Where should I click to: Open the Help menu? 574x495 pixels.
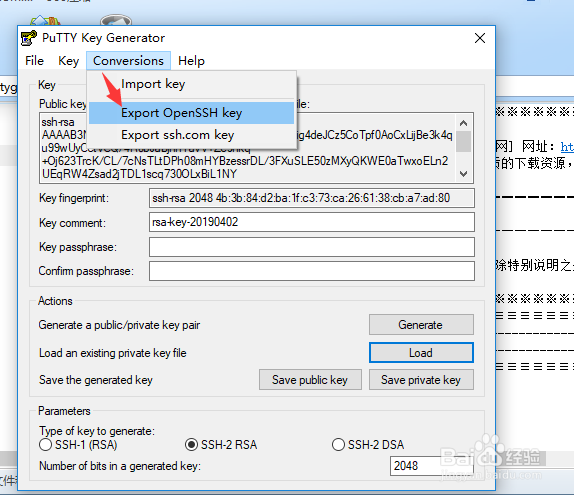coord(191,61)
